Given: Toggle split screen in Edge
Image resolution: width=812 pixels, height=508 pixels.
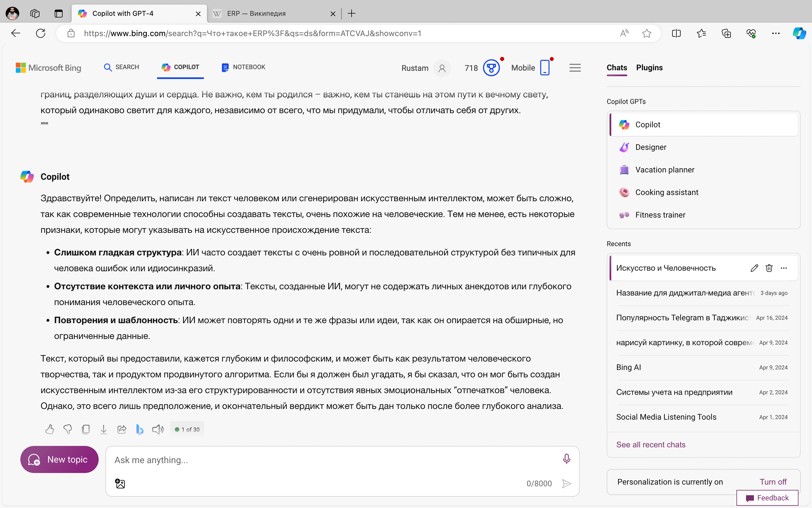Looking at the screenshot, I should pyautogui.click(x=676, y=33).
